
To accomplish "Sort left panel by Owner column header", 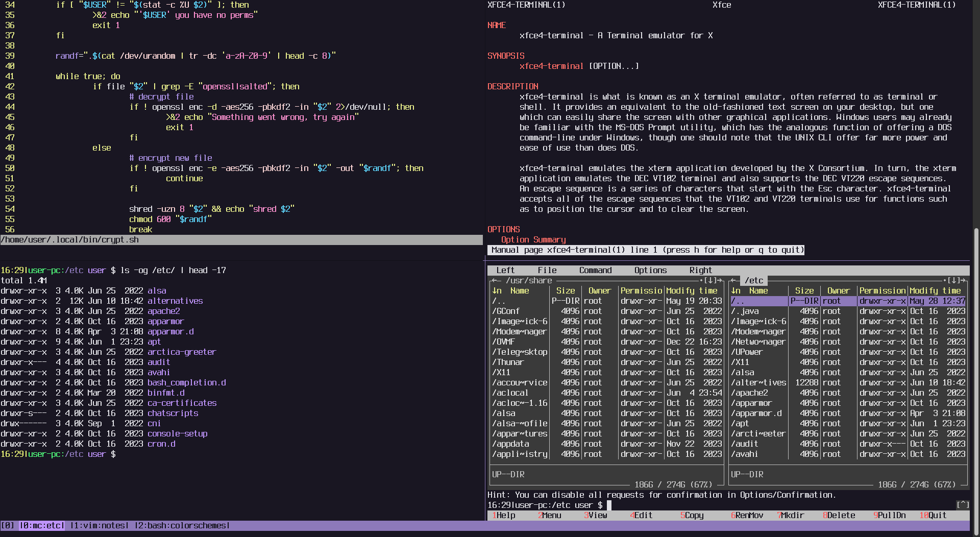I will pos(600,290).
